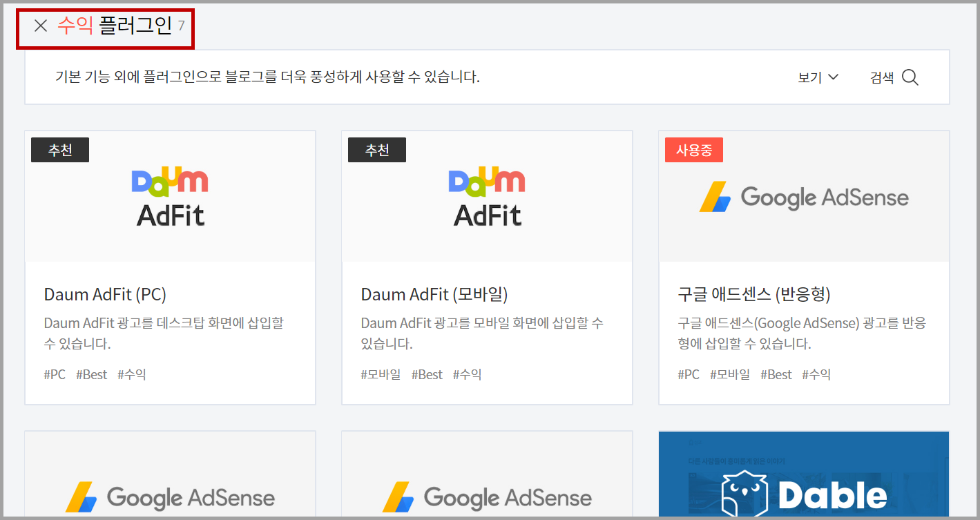Click #PC tag under Daum AdFit (PC)

coord(55,374)
